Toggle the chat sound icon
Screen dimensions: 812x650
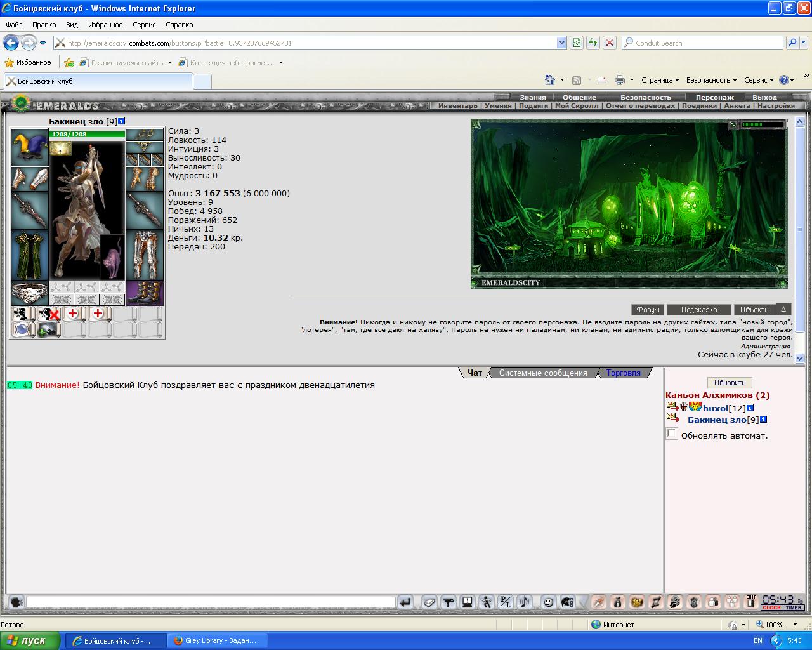point(525,602)
